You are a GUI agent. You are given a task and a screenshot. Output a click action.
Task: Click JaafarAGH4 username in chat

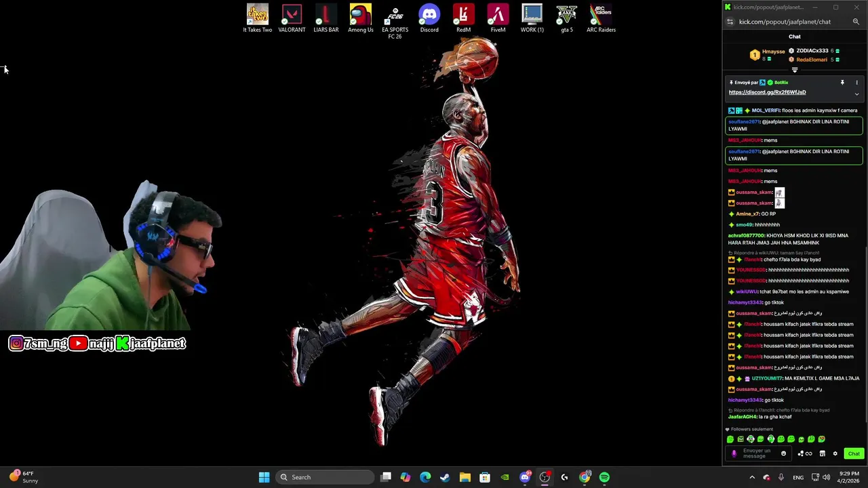[x=743, y=417]
